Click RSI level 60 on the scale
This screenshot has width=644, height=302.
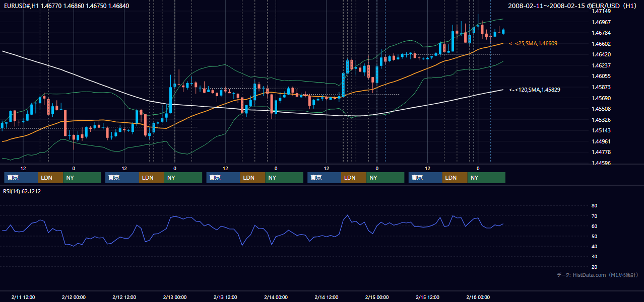pos(594,226)
